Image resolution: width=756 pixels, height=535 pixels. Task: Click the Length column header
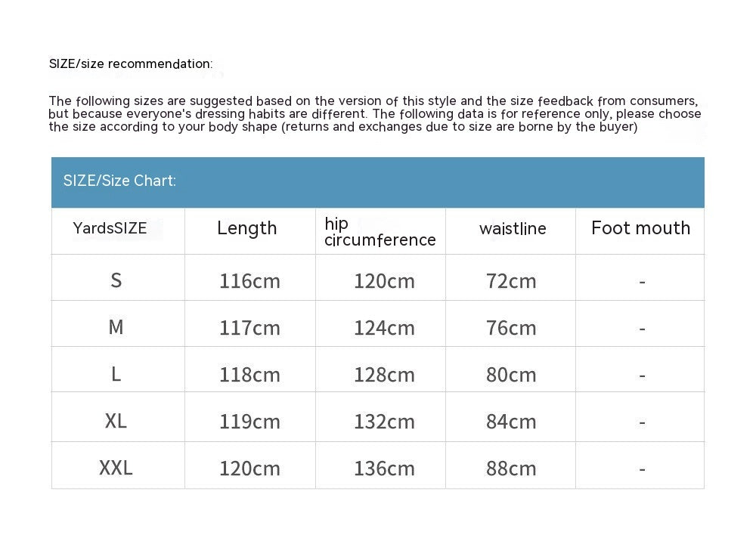tap(247, 228)
